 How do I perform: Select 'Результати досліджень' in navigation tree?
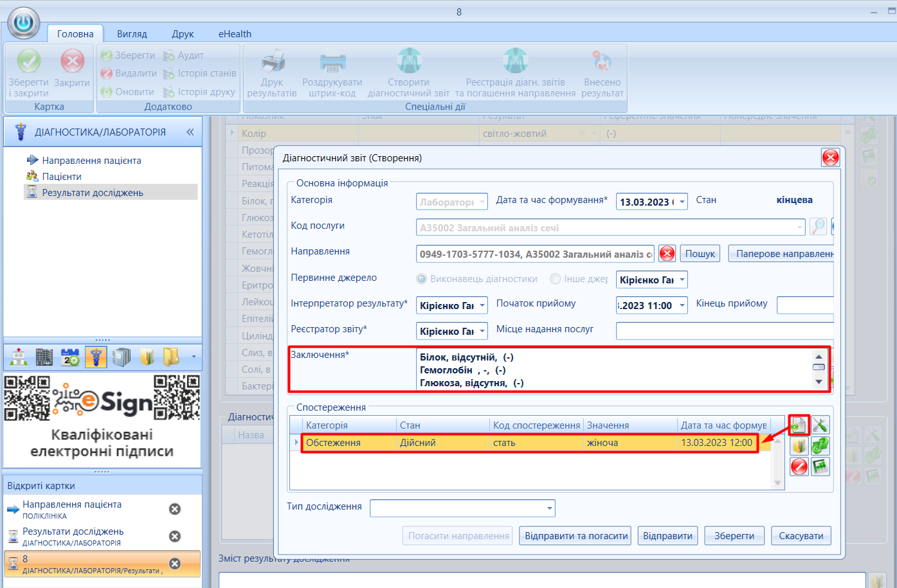point(93,192)
